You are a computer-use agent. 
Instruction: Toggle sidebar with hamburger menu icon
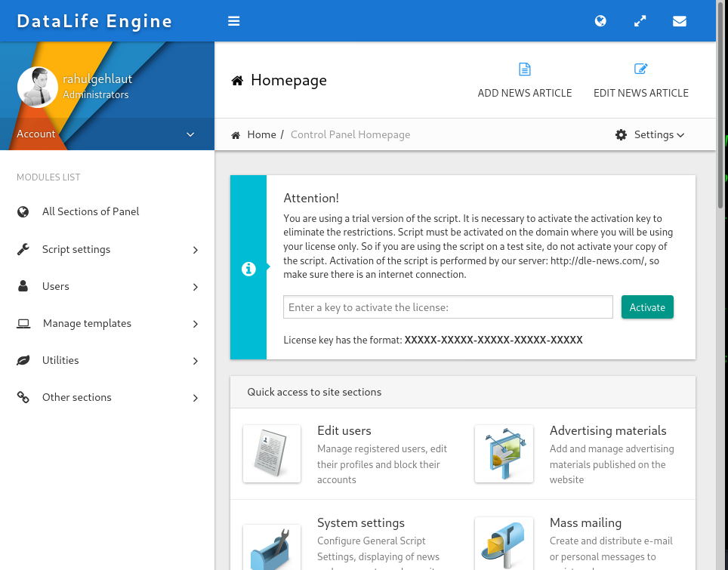point(233,21)
